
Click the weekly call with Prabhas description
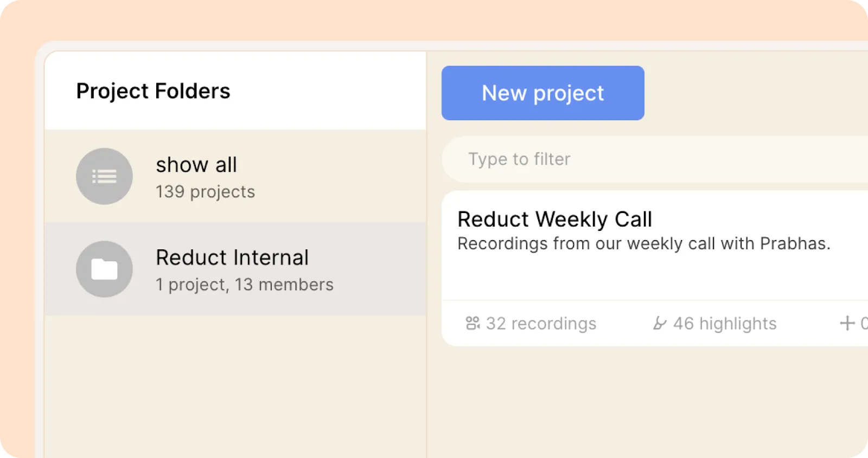644,244
